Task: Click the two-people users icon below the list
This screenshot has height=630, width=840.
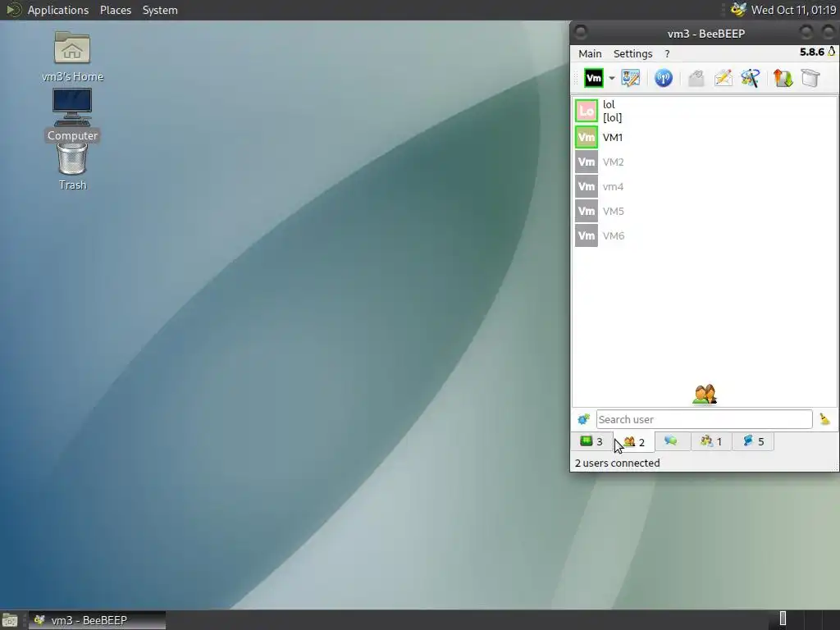Action: [705, 395]
